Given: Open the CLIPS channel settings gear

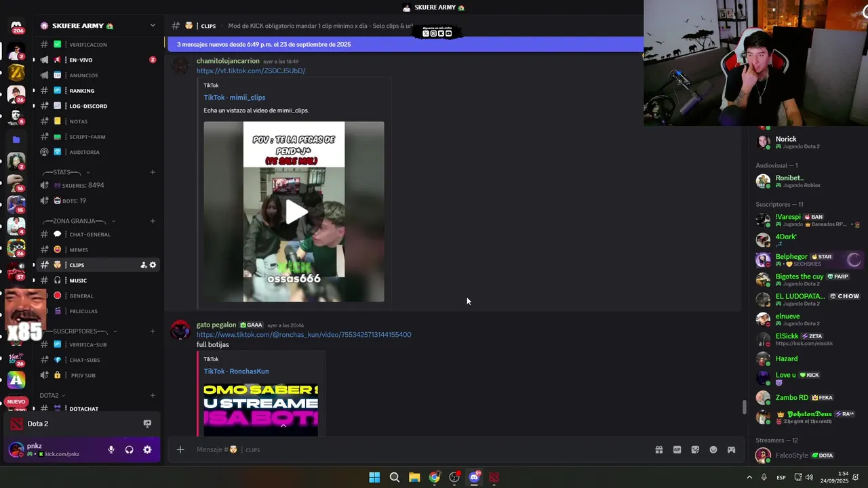Looking at the screenshot, I should click(x=153, y=265).
